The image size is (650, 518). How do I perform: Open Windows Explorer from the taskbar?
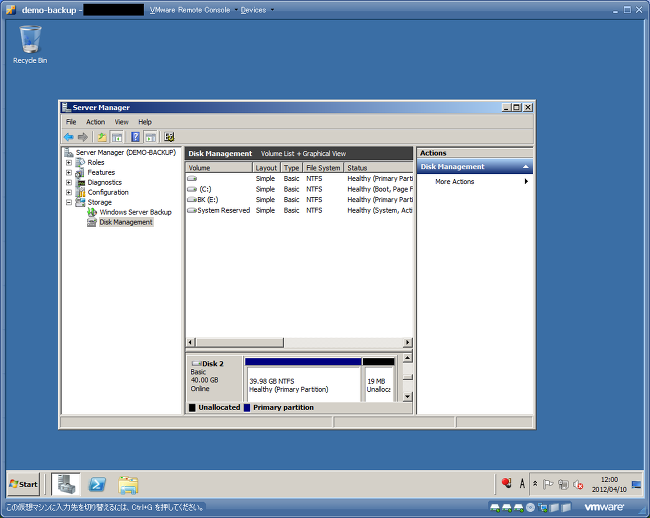[128, 484]
